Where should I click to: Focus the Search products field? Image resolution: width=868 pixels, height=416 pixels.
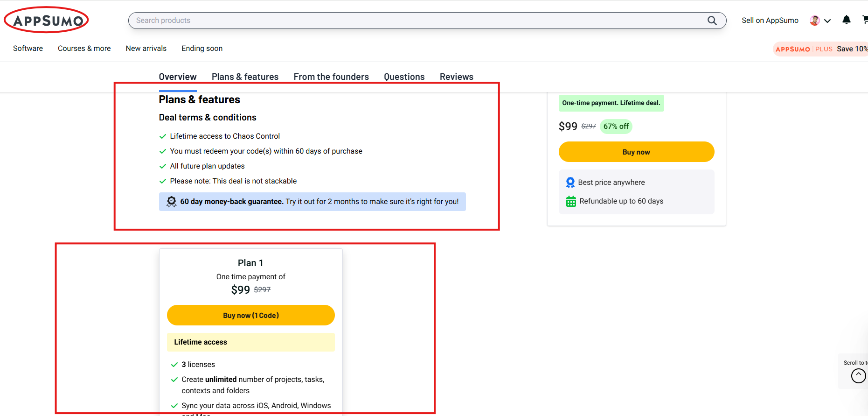click(415, 21)
